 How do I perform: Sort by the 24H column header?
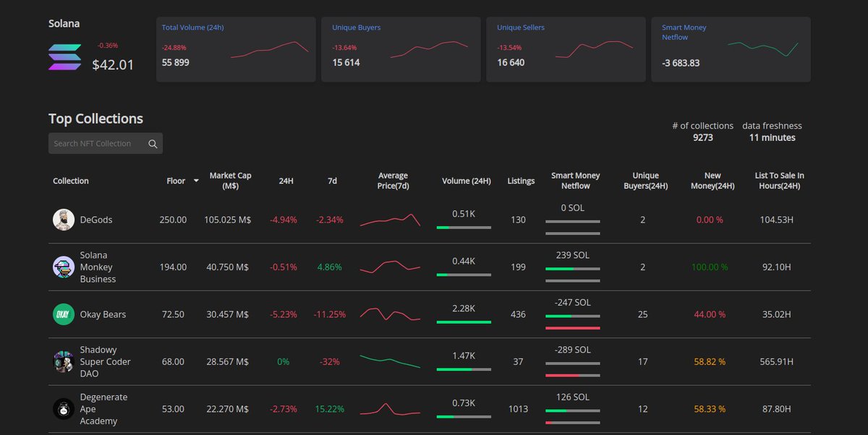click(x=286, y=181)
